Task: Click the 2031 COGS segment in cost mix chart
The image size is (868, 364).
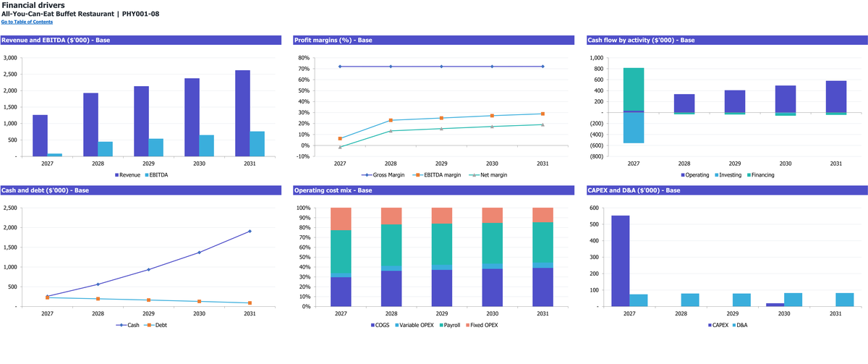Action: (x=543, y=287)
